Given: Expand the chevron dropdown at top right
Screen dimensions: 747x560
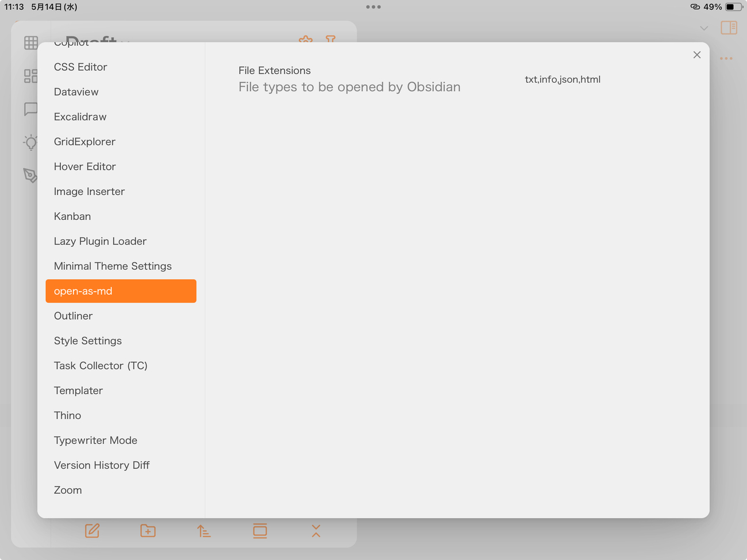Looking at the screenshot, I should [x=704, y=28].
